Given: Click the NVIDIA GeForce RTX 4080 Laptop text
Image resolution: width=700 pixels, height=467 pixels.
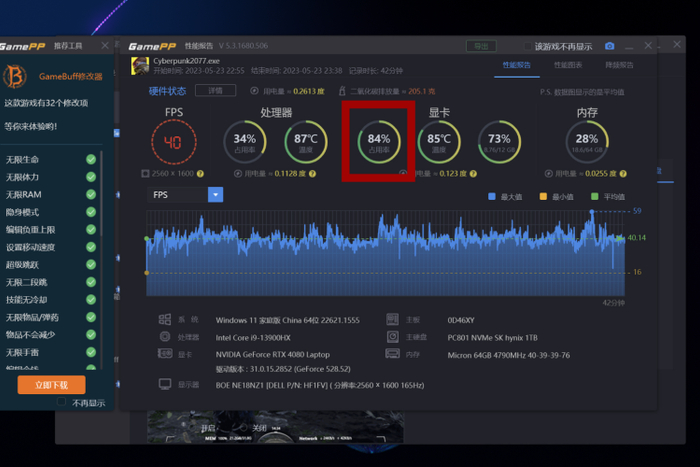Looking at the screenshot, I should pos(273,354).
